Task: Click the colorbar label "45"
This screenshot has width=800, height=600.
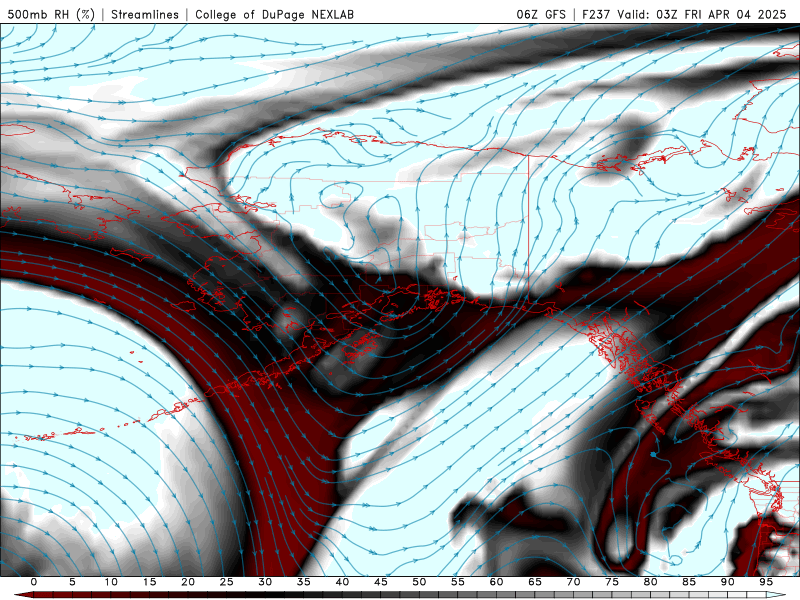Action: tap(381, 582)
